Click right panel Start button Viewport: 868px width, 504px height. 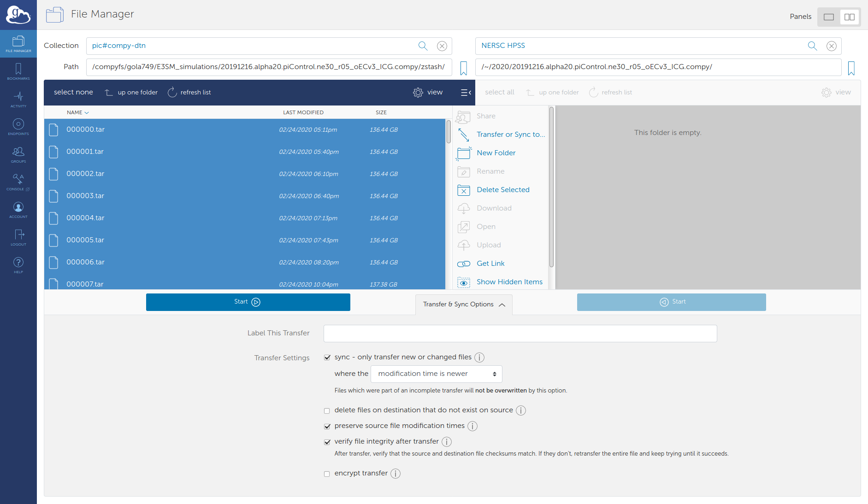(671, 302)
